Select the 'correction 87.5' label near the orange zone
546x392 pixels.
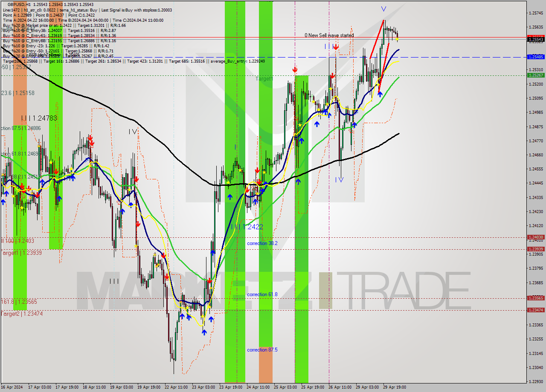coord(262,350)
